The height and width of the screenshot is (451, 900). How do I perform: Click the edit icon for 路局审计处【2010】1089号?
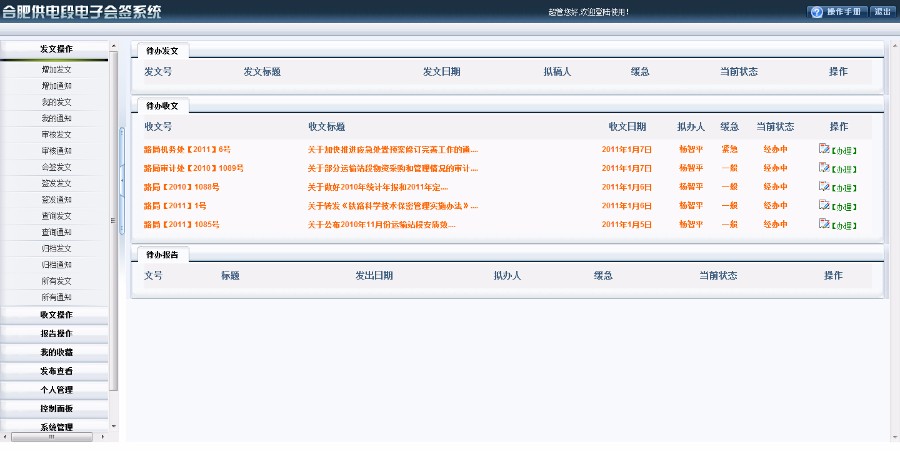(824, 168)
